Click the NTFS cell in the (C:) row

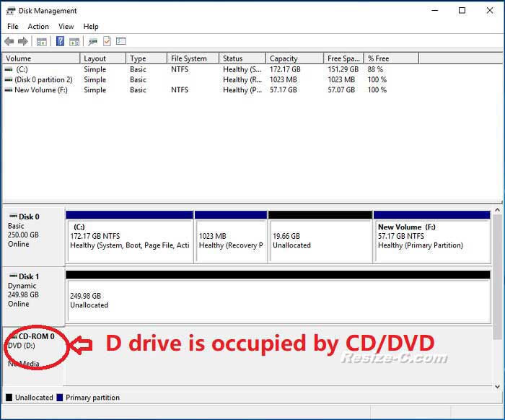tap(180, 69)
